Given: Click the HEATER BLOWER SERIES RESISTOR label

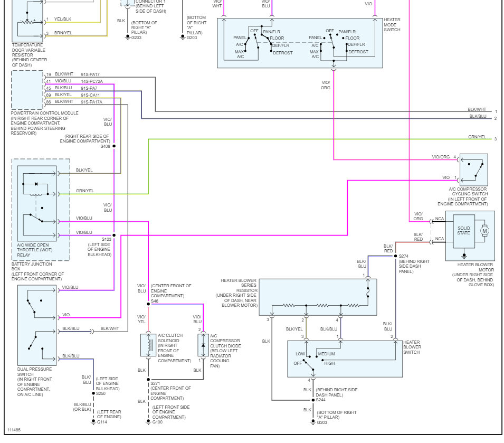Looking at the screenshot, I should (x=239, y=286).
